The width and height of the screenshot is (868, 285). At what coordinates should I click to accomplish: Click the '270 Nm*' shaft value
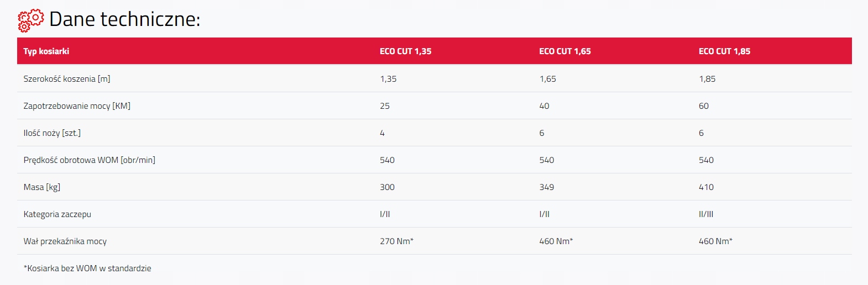pyautogui.click(x=396, y=241)
